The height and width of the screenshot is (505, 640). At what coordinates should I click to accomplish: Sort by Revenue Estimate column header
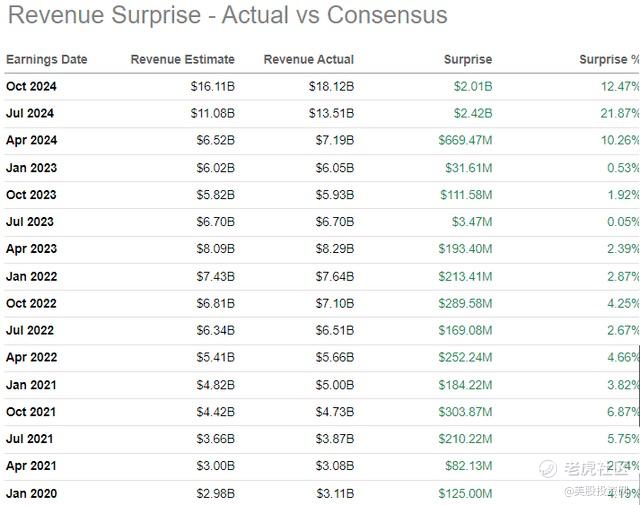point(183,60)
